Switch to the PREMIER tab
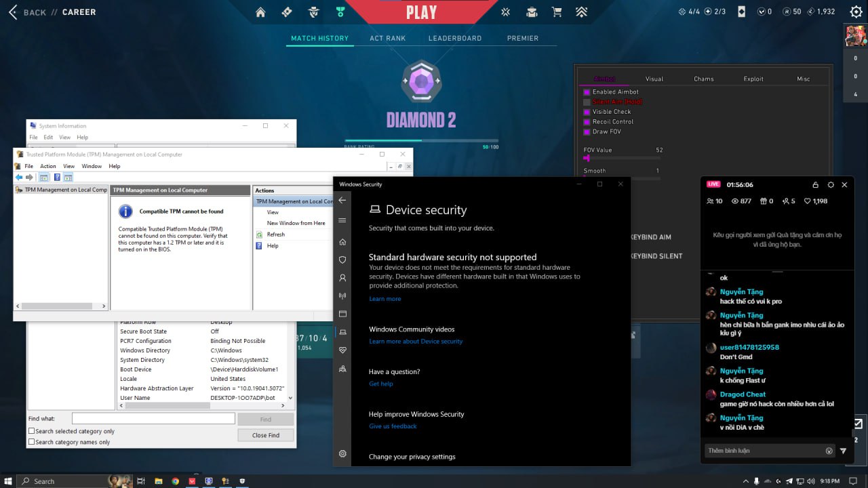This screenshot has width=868, height=488. point(523,39)
